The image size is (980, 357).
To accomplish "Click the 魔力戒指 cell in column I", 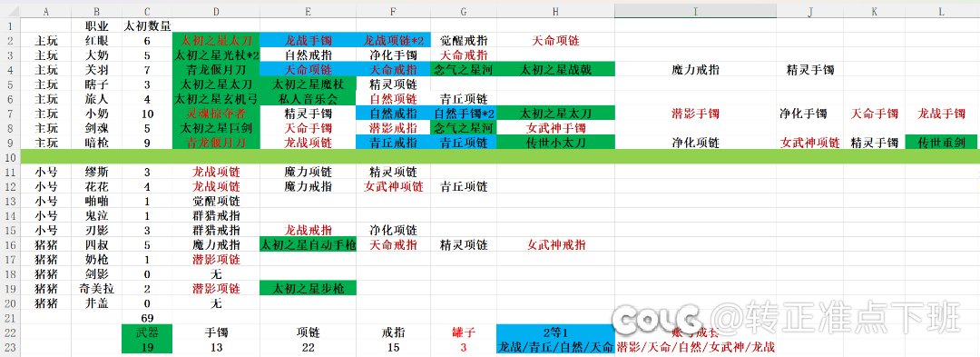I will click(x=696, y=70).
